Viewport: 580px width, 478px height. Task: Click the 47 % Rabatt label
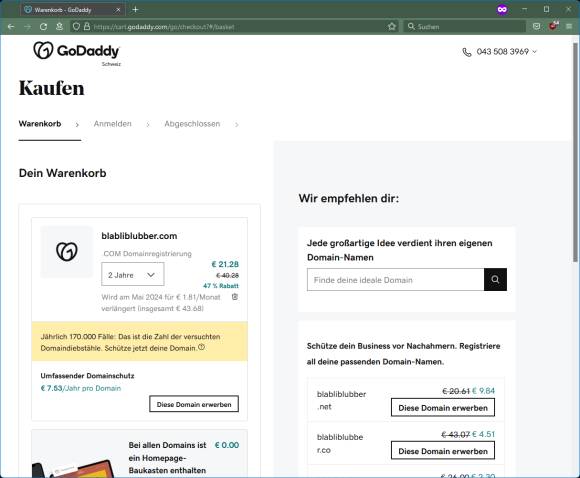[x=221, y=286]
